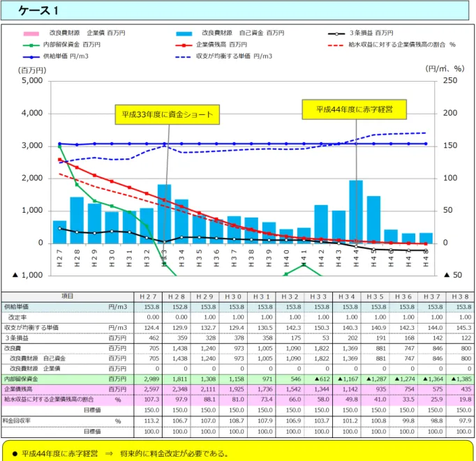Click the bottom note 将来的に料金改定が必要である
The image size is (476, 461).
coord(174,454)
